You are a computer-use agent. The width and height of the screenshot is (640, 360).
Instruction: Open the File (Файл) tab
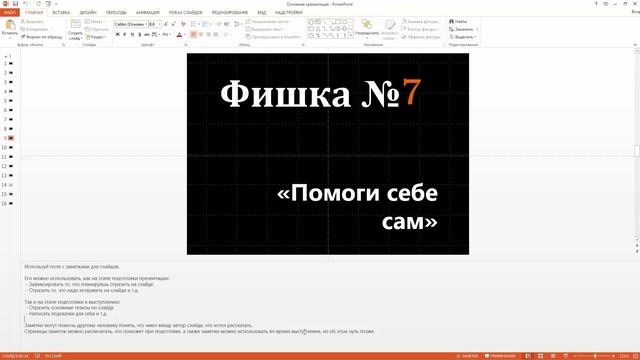tap(9, 13)
